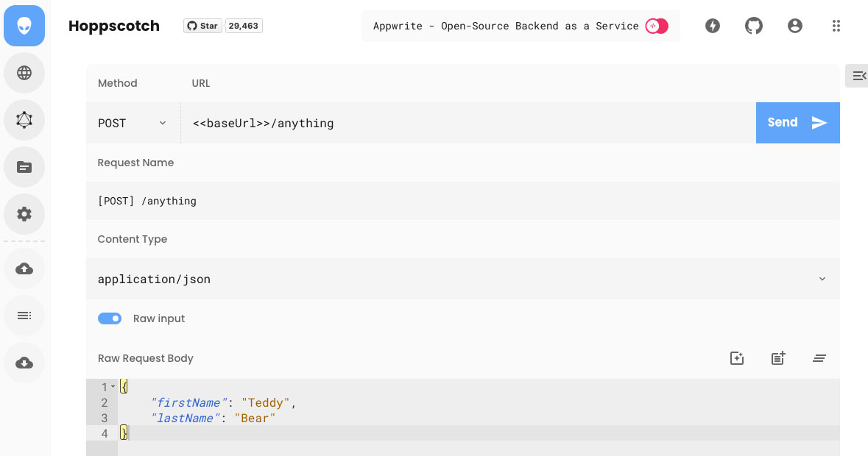Expand the application/json content type dropdown
This screenshot has width=868, height=456.
point(822,279)
